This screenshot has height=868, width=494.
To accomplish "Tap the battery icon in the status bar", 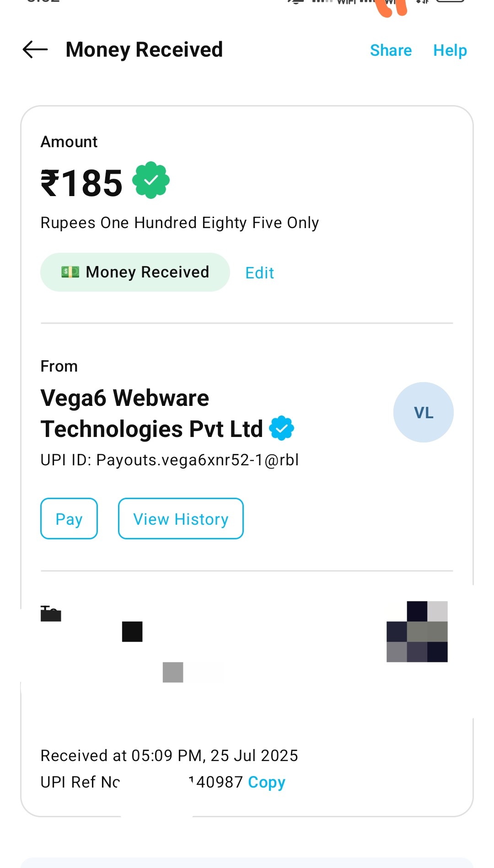I will click(x=450, y=1).
